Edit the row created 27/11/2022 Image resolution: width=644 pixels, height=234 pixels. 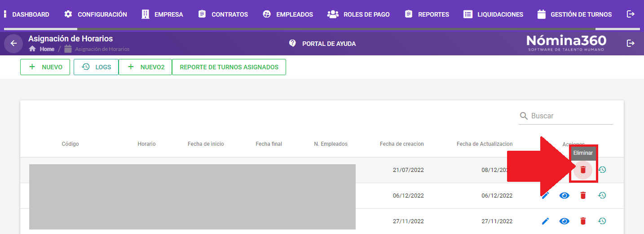coord(545,221)
